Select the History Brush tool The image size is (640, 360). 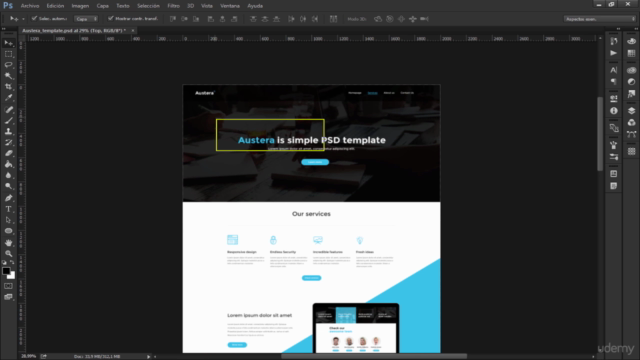tap(9, 142)
